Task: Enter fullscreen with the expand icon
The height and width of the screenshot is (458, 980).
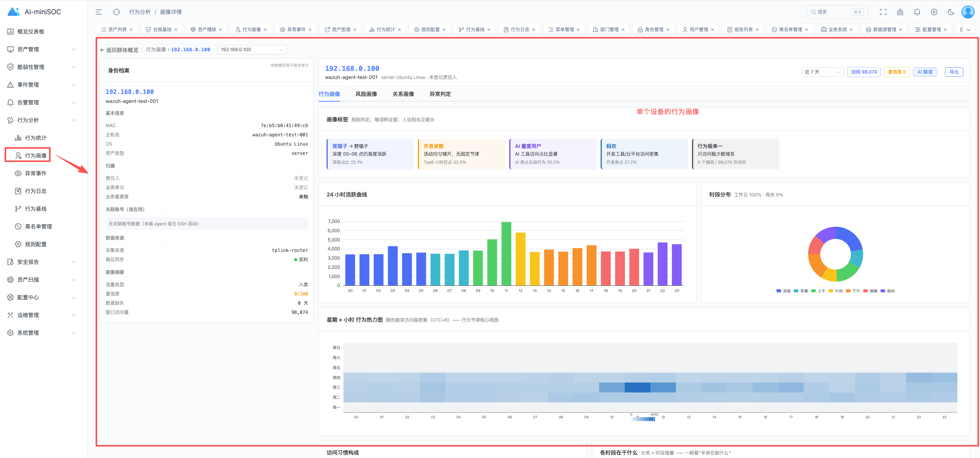Action: (883, 12)
